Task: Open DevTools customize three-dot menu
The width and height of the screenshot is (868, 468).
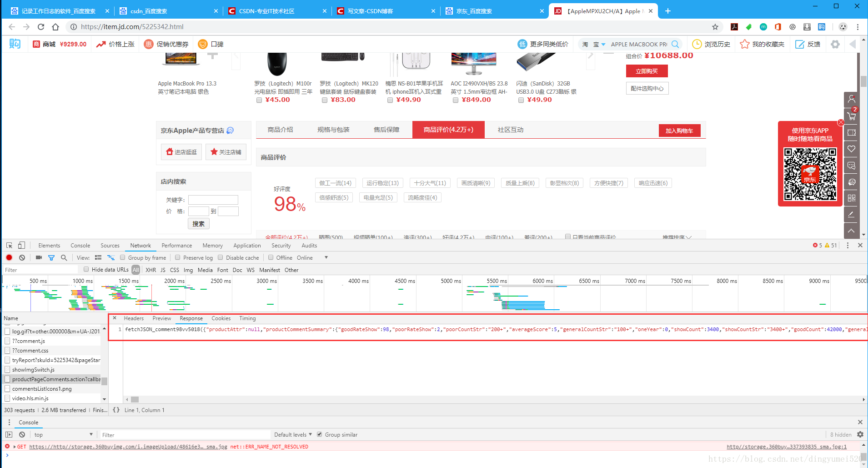Action: click(x=848, y=245)
